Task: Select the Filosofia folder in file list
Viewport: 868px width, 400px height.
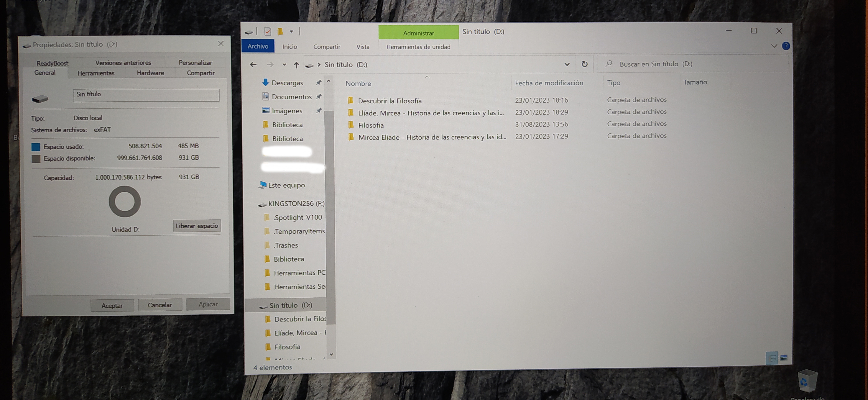Action: [371, 125]
